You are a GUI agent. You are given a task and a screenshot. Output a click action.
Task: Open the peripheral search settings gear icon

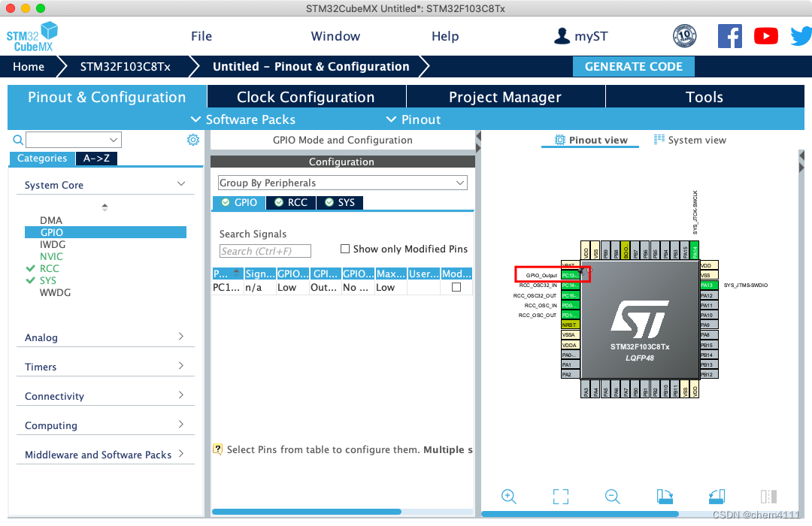(x=193, y=140)
